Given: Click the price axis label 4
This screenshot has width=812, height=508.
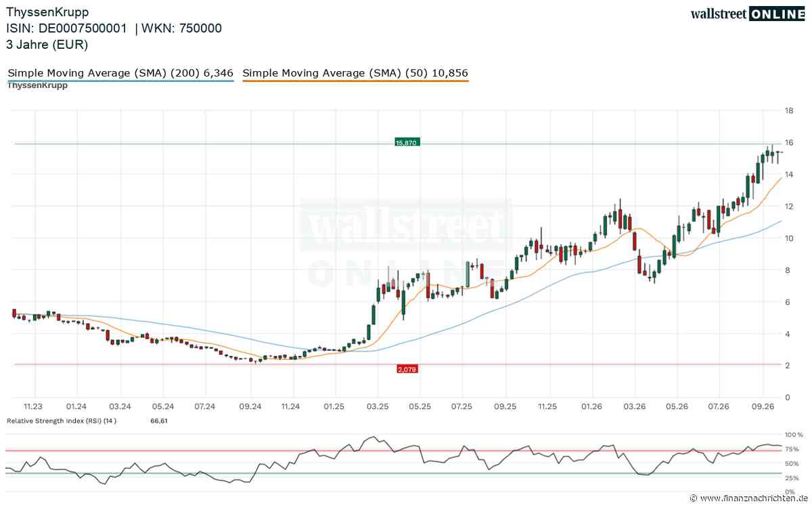Looking at the screenshot, I should click(x=787, y=333).
